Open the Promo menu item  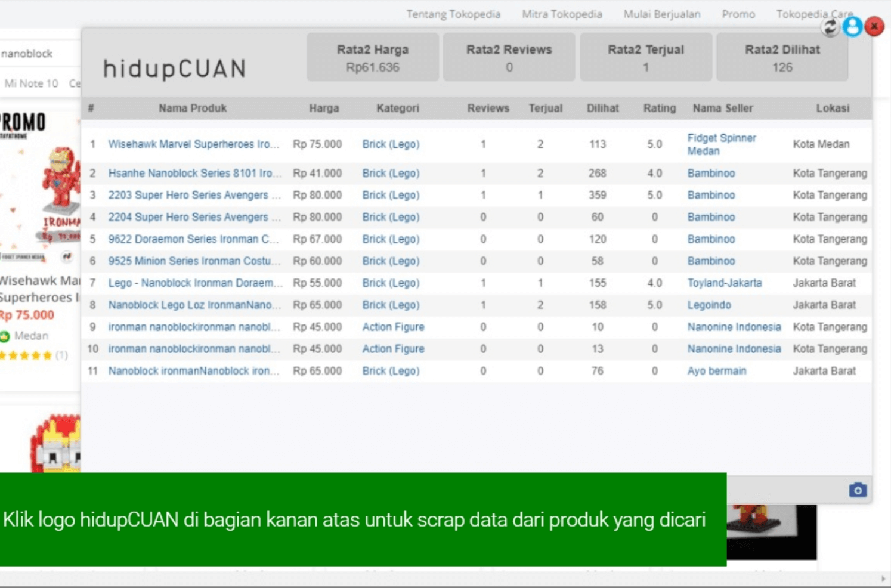point(738,14)
